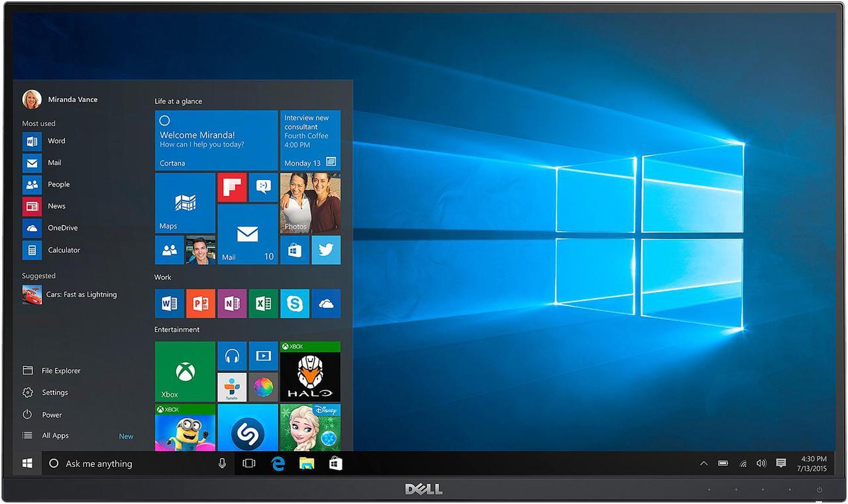Launch Word tile in Work group
848x504 pixels.
(169, 303)
